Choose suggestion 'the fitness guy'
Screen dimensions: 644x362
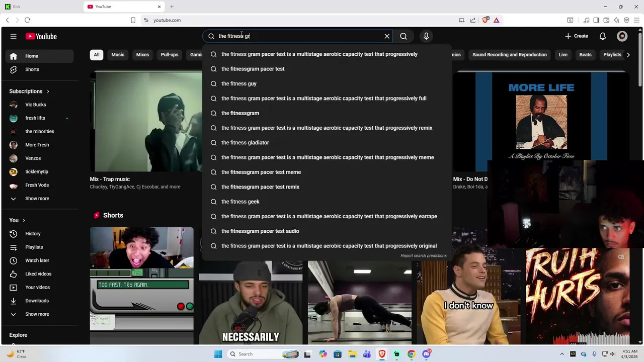click(327, 83)
